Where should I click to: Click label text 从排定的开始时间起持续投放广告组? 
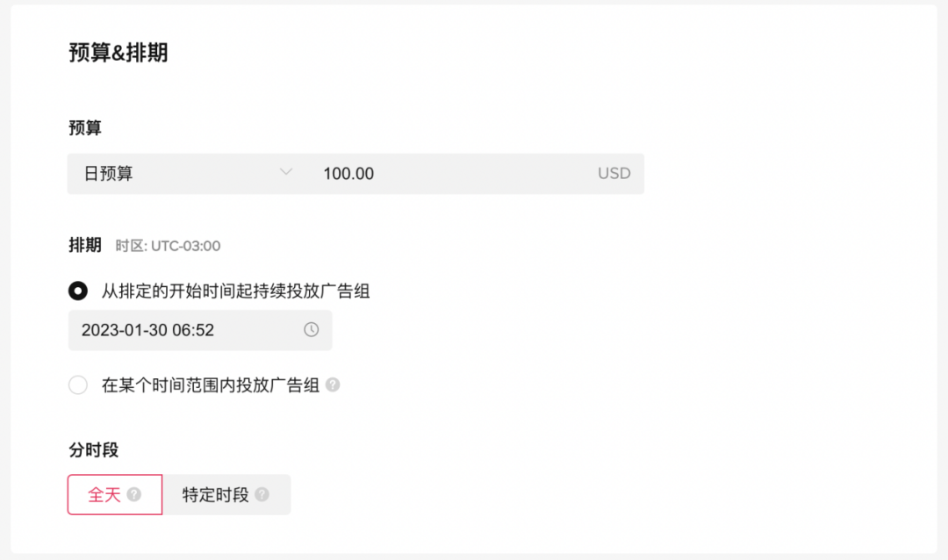tap(235, 291)
